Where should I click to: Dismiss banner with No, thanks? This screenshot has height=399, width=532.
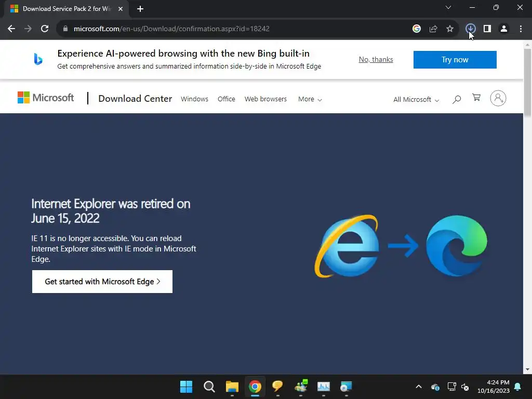pos(376,59)
